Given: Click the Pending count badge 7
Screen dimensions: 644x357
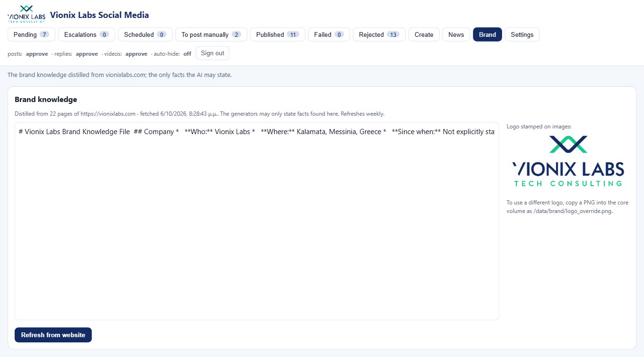Looking at the screenshot, I should pyautogui.click(x=44, y=34).
